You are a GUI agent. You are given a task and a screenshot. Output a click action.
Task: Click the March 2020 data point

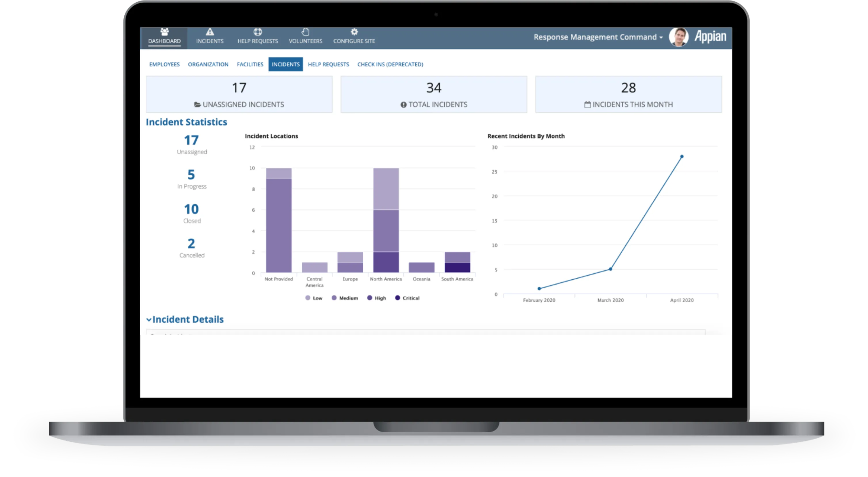[x=611, y=269]
